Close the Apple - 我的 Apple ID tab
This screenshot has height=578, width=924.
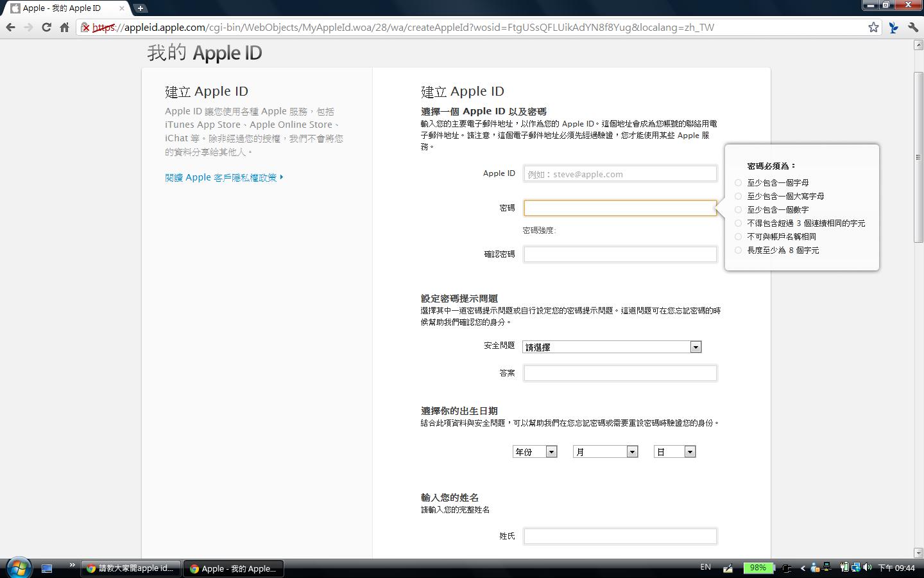coord(122,8)
